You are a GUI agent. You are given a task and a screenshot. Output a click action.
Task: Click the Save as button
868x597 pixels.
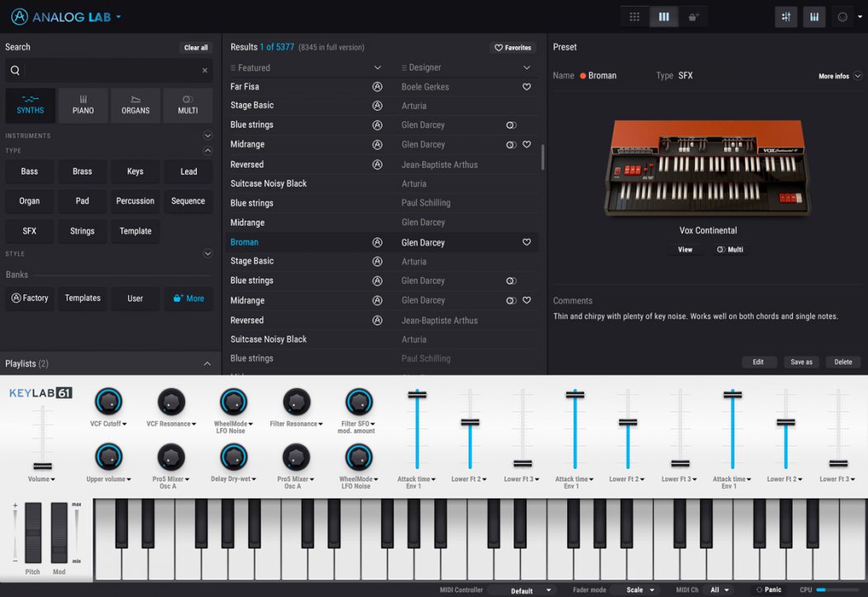tap(802, 362)
